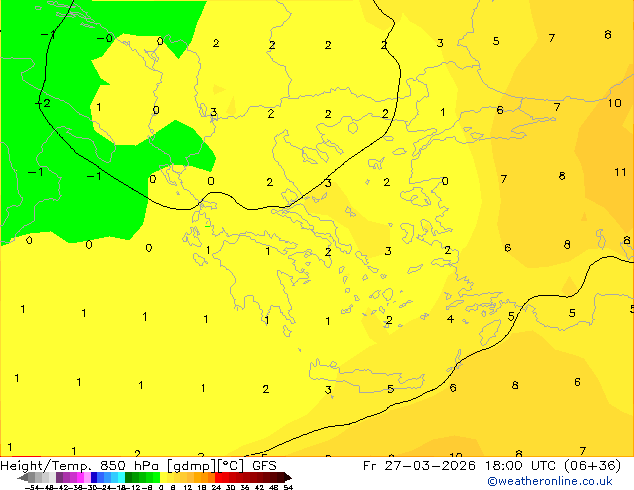
Task: Click the "850 hPa" pressure level label
Action: tap(129, 466)
